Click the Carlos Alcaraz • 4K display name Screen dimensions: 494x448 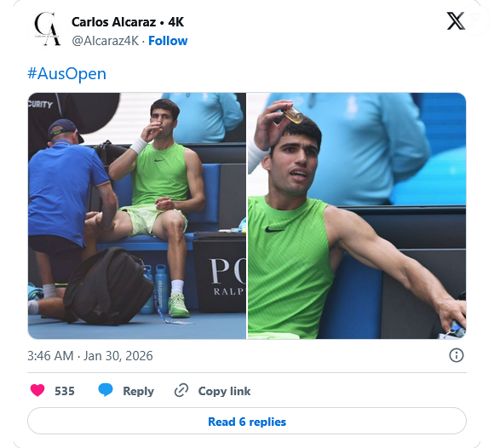pos(128,22)
